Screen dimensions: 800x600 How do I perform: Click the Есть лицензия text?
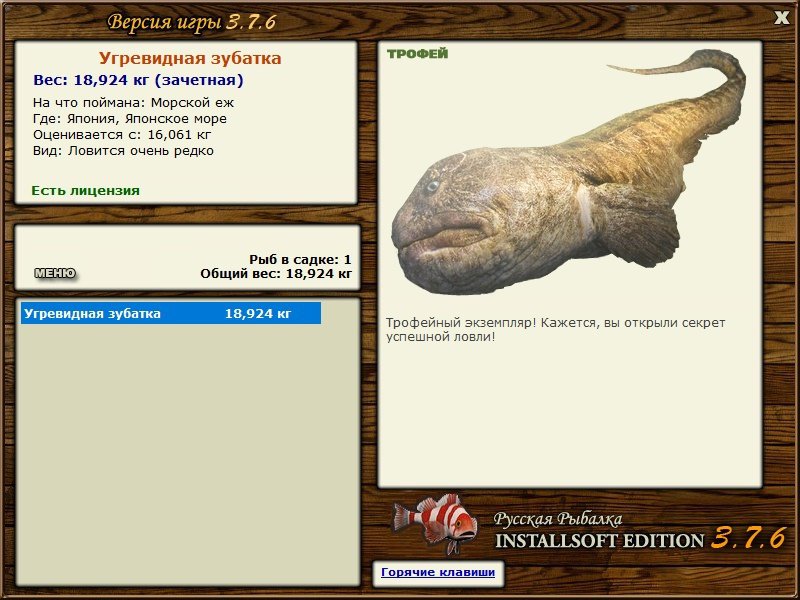[x=86, y=191]
